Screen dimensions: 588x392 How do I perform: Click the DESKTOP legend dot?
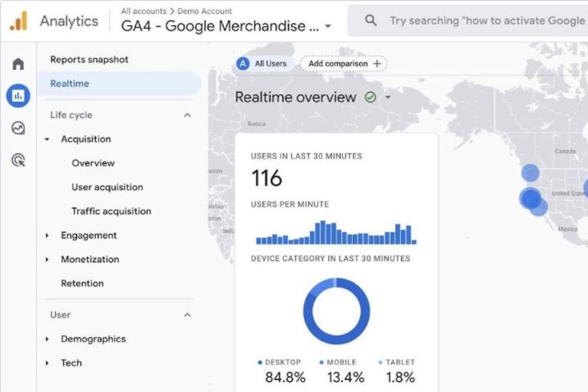coord(260,363)
